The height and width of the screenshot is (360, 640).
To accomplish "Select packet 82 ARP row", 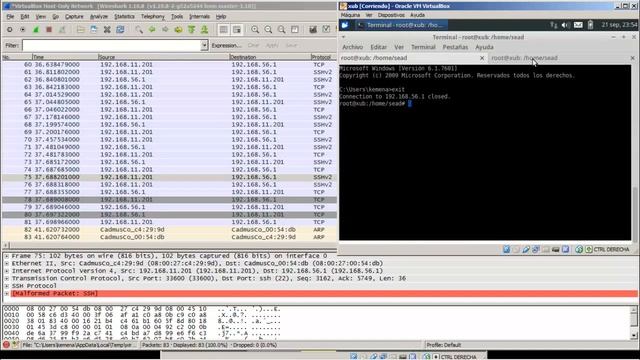I will (169, 229).
